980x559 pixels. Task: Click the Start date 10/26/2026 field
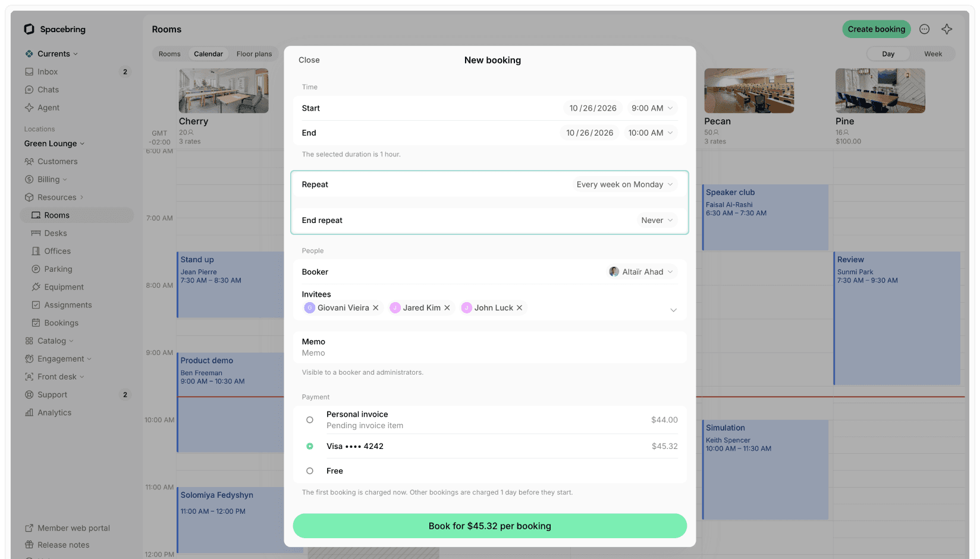point(593,108)
